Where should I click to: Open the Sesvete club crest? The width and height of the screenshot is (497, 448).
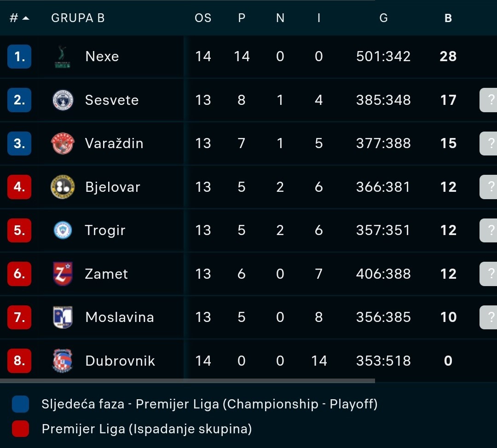tap(63, 100)
